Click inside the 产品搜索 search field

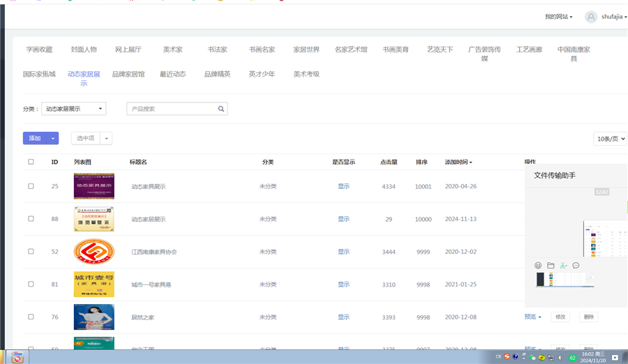[171, 109]
